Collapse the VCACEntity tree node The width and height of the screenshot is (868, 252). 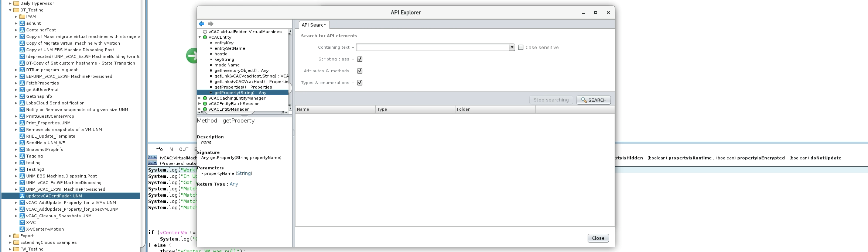[x=200, y=37]
